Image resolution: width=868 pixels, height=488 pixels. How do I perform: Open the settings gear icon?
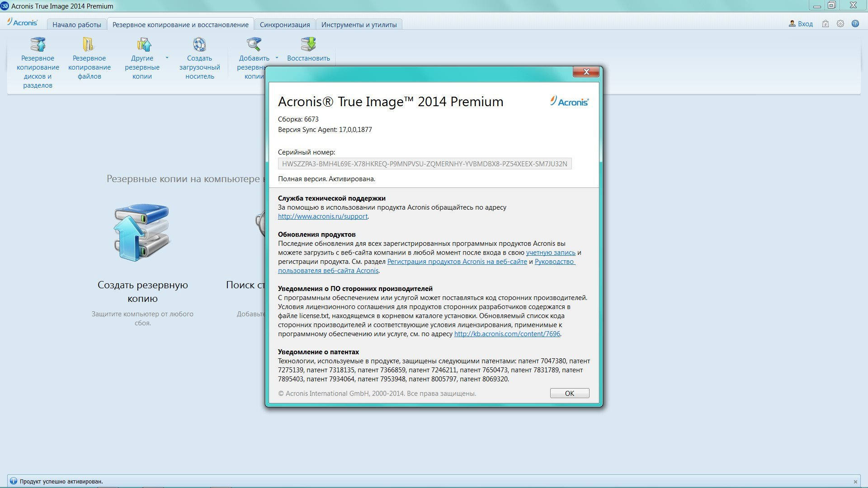click(x=840, y=24)
